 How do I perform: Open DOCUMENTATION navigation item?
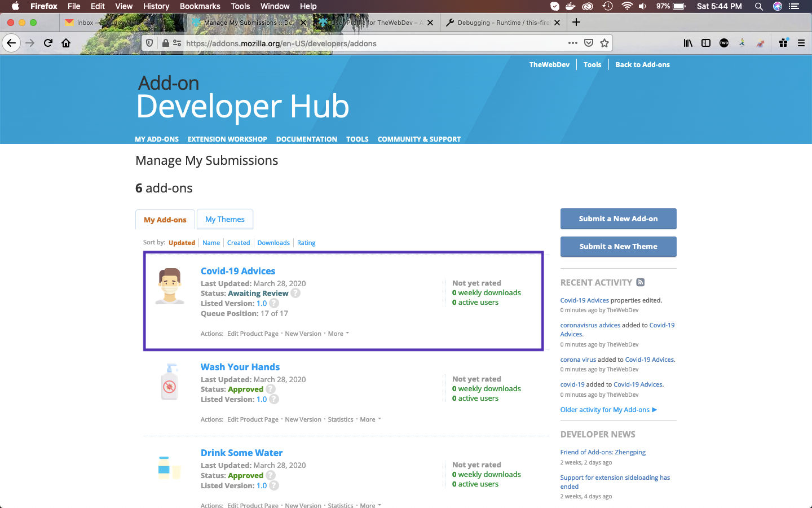[x=307, y=139]
